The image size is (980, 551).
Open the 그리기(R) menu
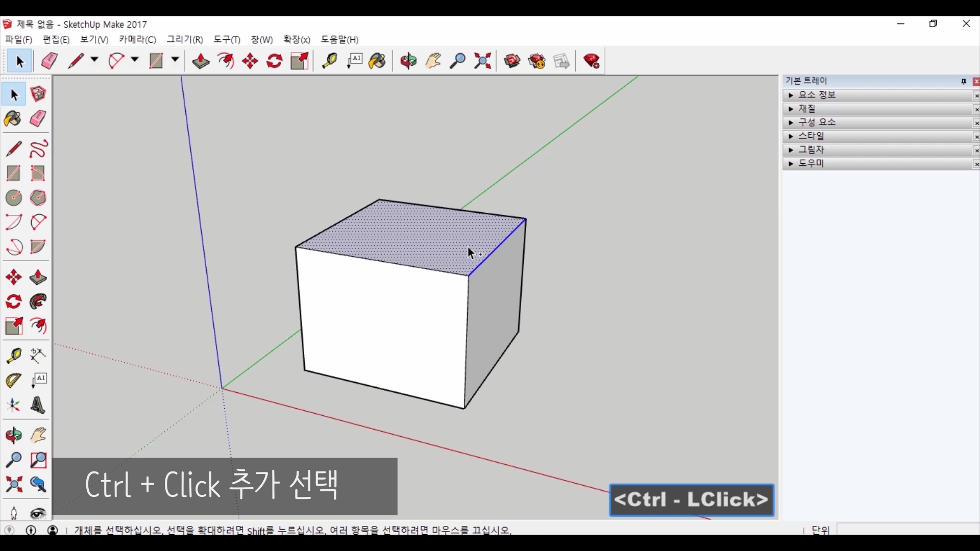tap(185, 40)
